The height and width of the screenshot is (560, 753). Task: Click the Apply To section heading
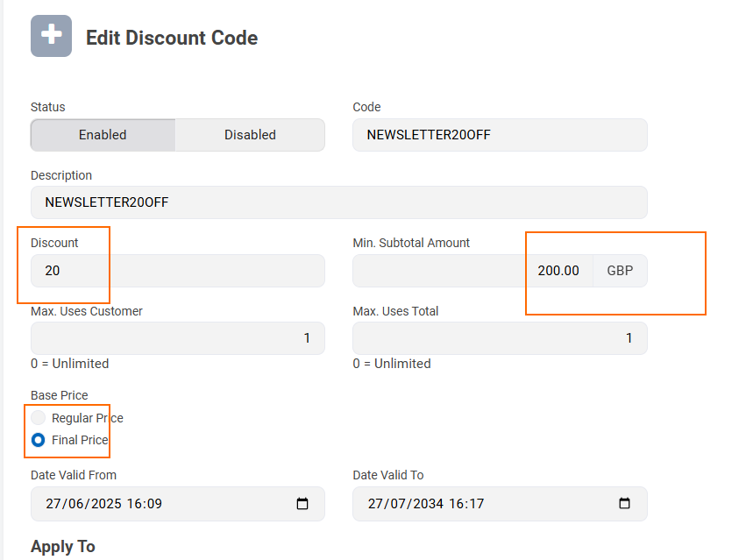tap(63, 547)
